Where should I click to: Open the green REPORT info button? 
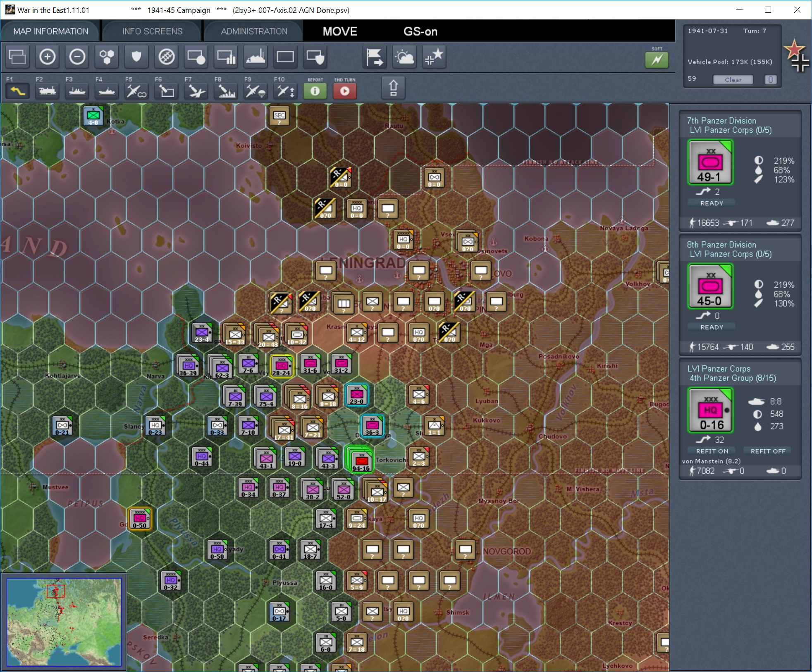click(315, 91)
